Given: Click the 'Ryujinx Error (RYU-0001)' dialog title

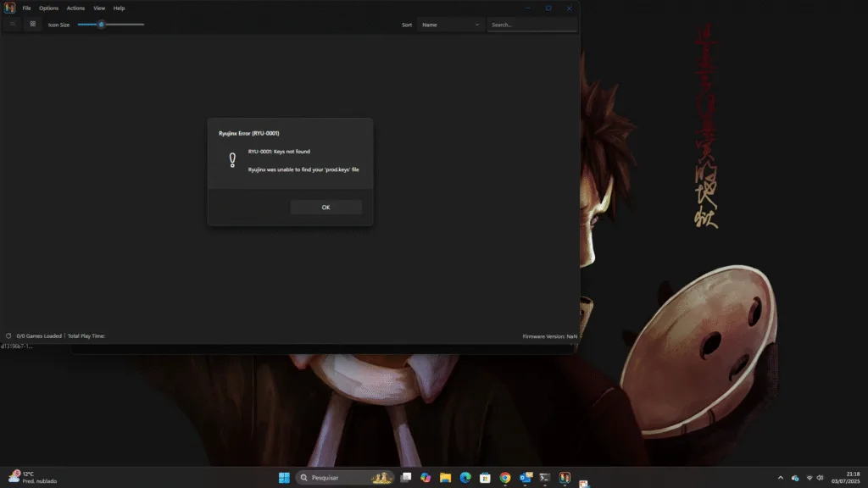Looking at the screenshot, I should coord(249,133).
